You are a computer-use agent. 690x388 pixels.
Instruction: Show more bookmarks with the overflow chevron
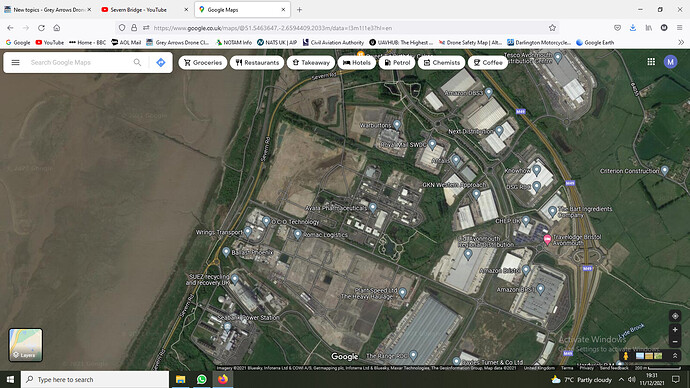click(x=681, y=42)
